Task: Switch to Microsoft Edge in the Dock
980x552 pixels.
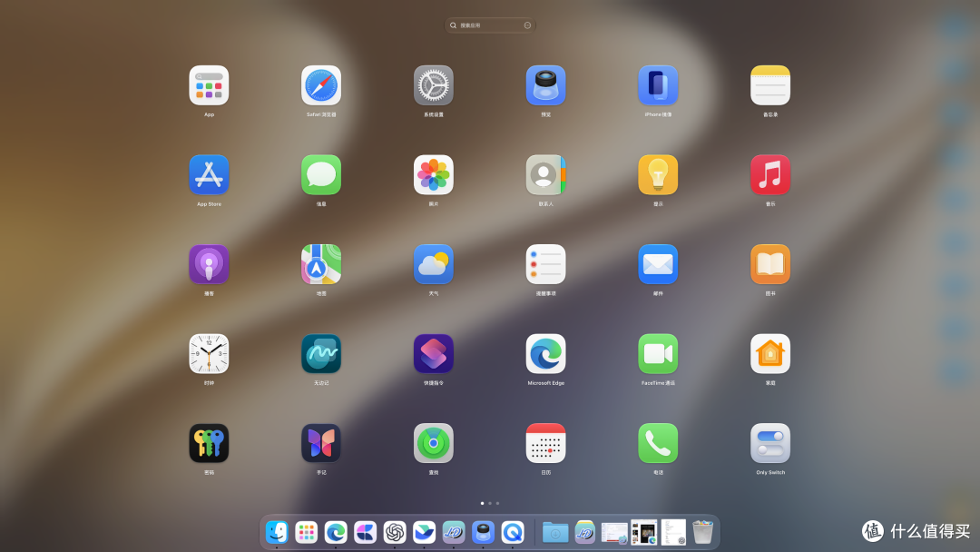Action: pyautogui.click(x=336, y=532)
